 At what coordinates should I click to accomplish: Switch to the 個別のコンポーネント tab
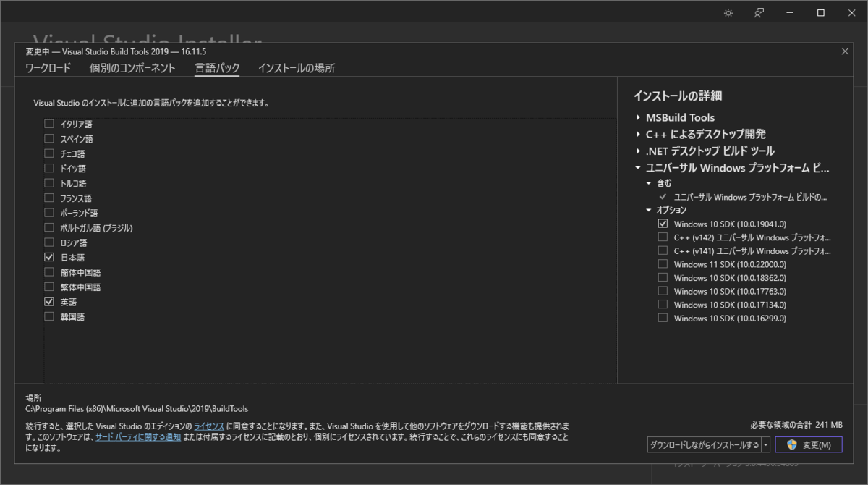132,68
